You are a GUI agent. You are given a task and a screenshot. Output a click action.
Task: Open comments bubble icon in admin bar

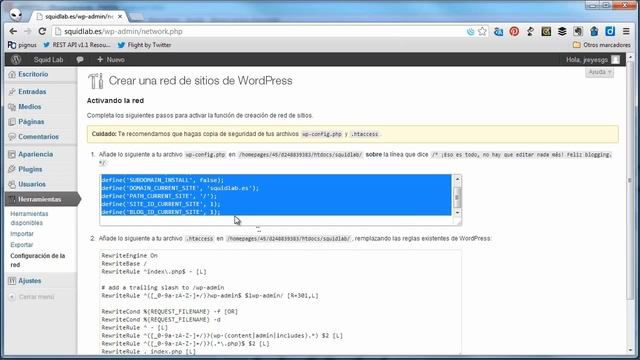click(x=80, y=60)
